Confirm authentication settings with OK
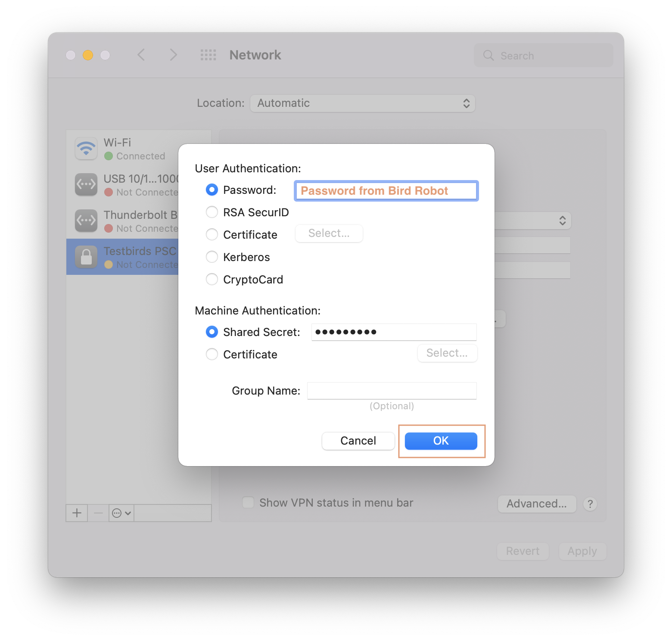 (x=440, y=441)
